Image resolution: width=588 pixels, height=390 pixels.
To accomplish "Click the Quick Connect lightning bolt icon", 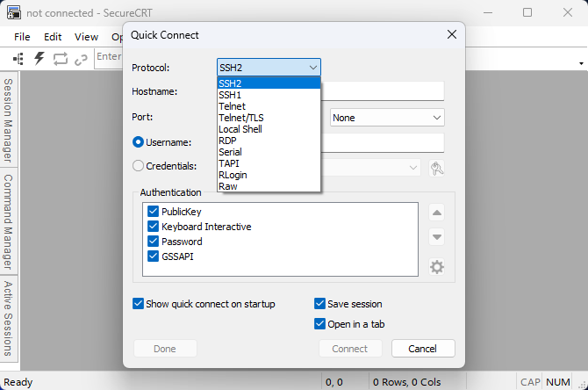I will point(39,59).
